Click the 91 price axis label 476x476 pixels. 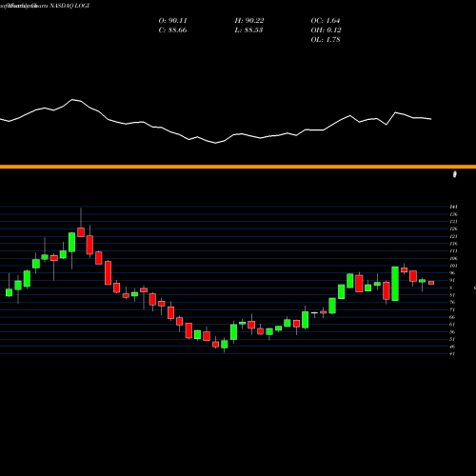(452, 280)
